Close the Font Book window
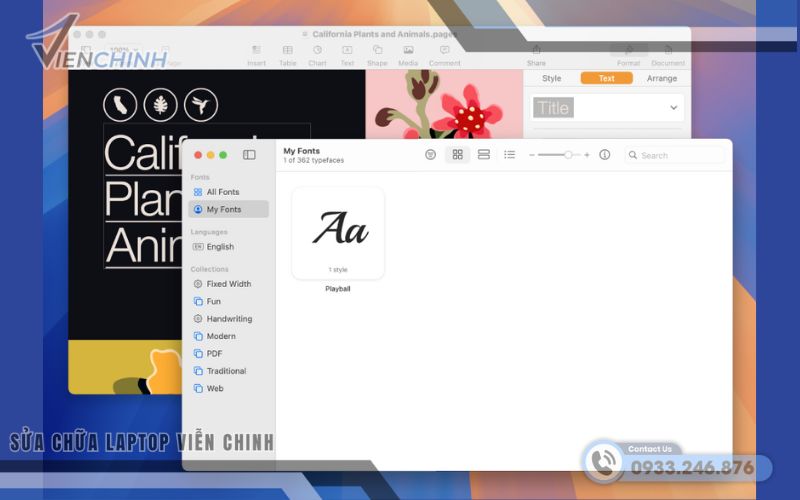800x500 pixels. pyautogui.click(x=198, y=155)
